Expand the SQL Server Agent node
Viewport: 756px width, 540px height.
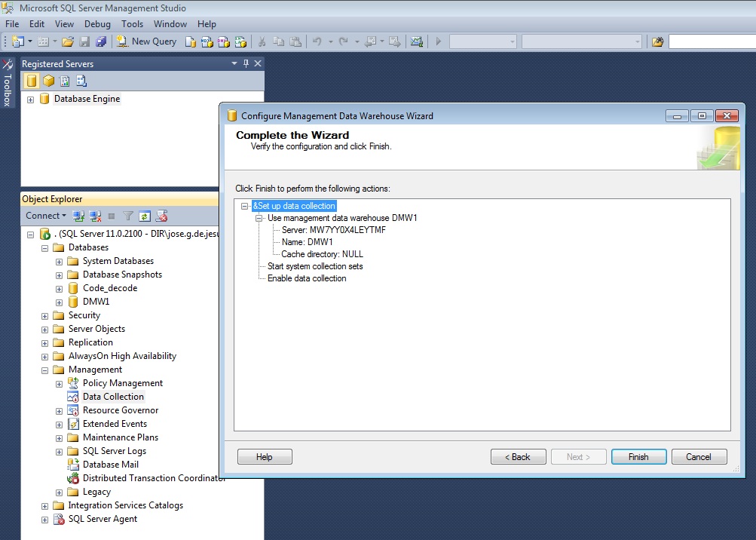click(x=44, y=520)
